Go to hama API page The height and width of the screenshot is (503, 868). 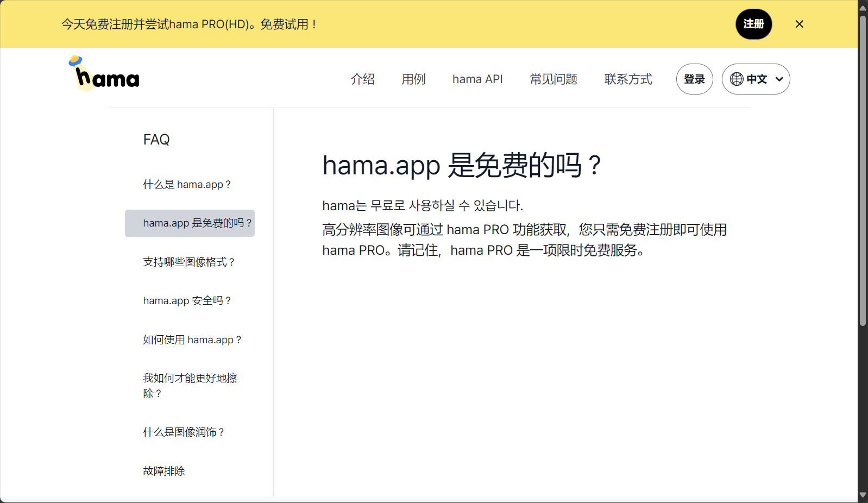pyautogui.click(x=477, y=79)
